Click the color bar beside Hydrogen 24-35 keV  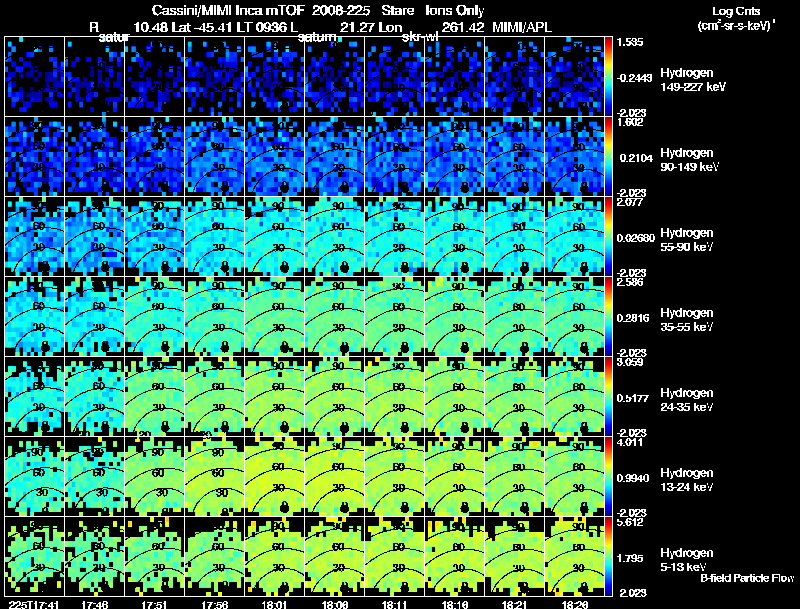[x=608, y=397]
